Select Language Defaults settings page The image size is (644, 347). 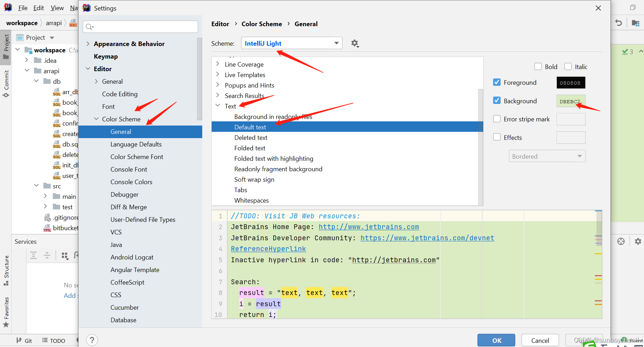[x=136, y=144]
